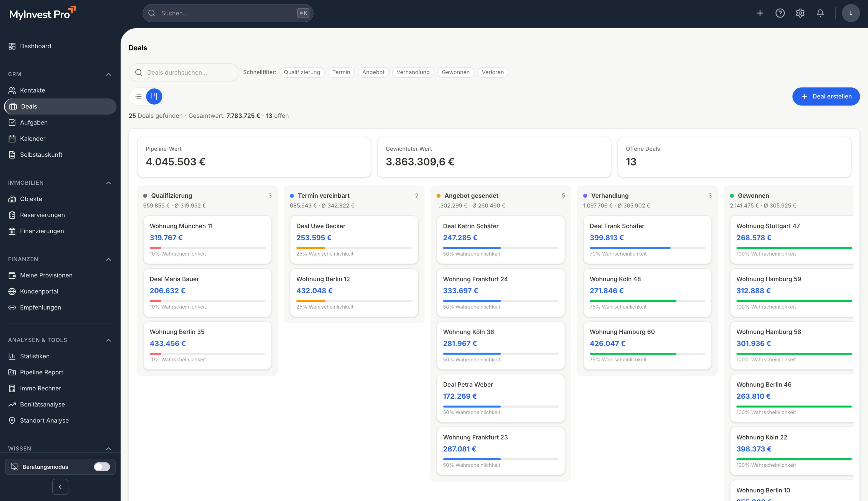
Task: Collapse the Analysen & Tools section
Action: [108, 340]
